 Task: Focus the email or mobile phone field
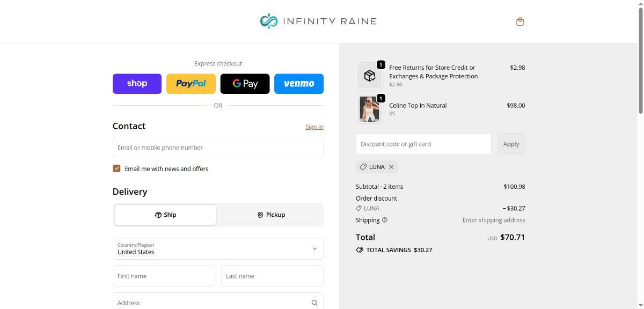pyautogui.click(x=218, y=148)
